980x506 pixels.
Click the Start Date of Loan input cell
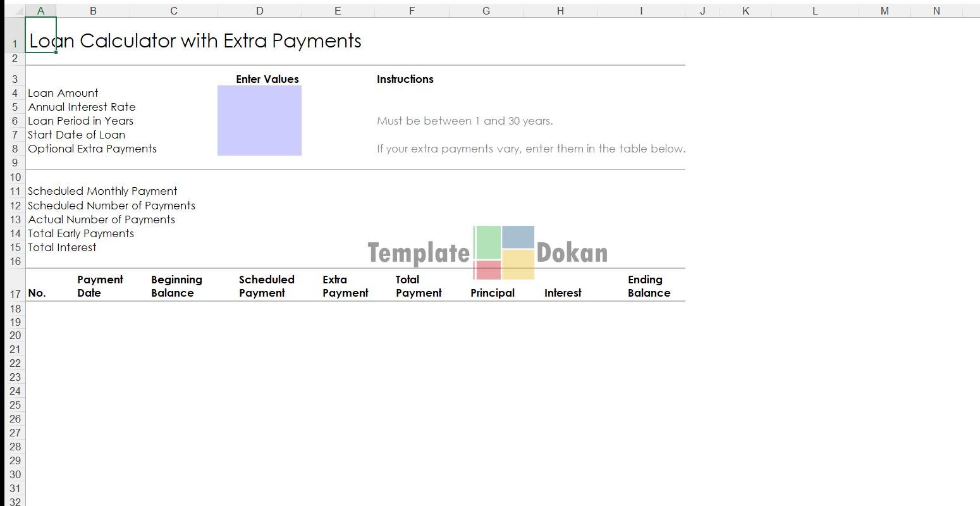click(259, 135)
